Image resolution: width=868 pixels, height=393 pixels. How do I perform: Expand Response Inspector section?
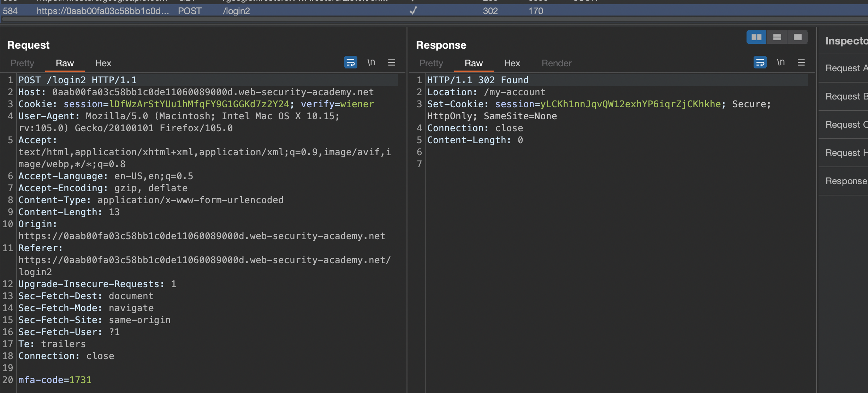click(x=843, y=181)
